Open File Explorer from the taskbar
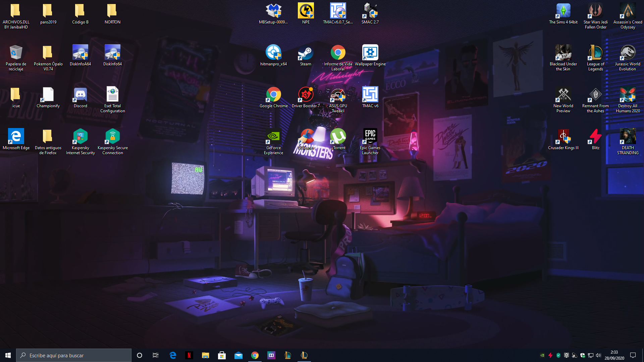Viewport: 644px width, 362px height. 205,355
